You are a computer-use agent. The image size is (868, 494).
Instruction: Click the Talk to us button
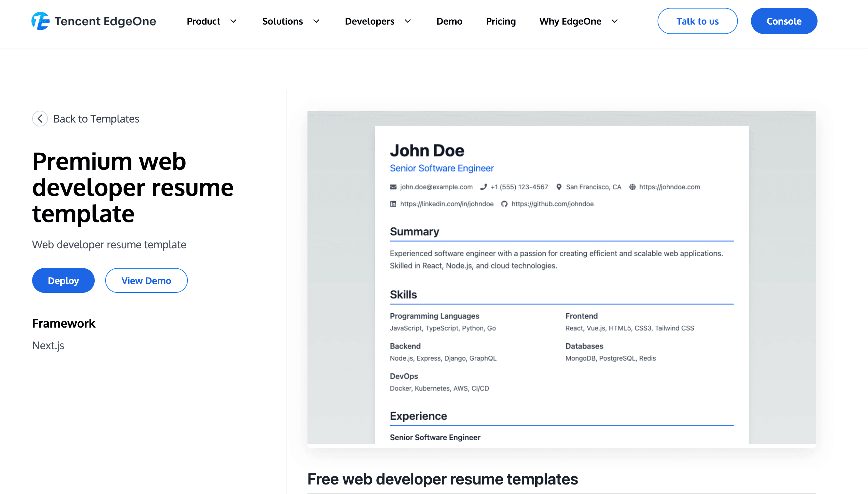(x=697, y=21)
